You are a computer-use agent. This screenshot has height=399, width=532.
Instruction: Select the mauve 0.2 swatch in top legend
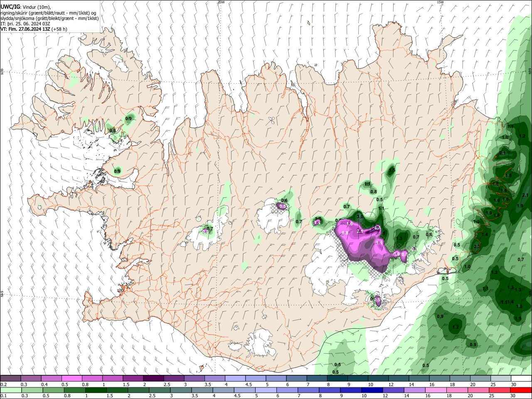(10, 378)
